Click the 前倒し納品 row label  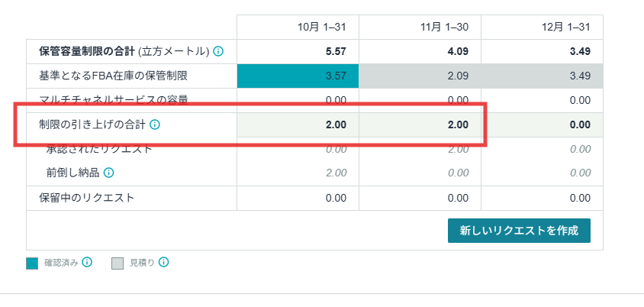pyautogui.click(x=72, y=173)
